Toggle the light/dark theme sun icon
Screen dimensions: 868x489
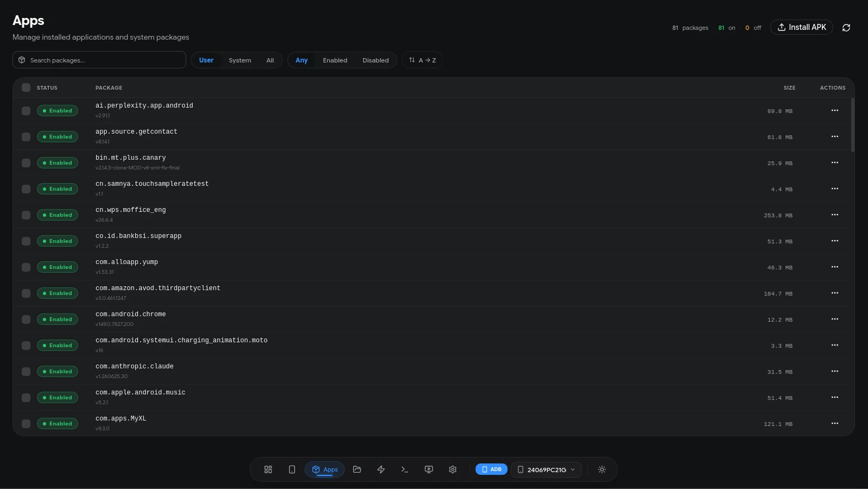pos(602,469)
